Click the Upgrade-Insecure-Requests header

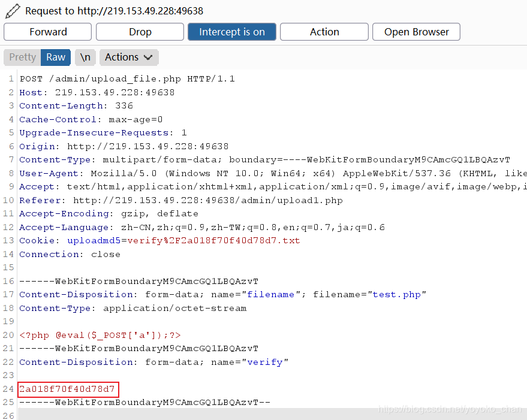pos(103,133)
